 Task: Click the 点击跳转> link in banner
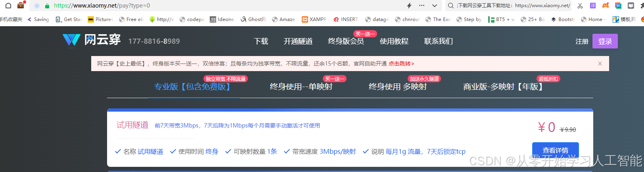(401, 64)
